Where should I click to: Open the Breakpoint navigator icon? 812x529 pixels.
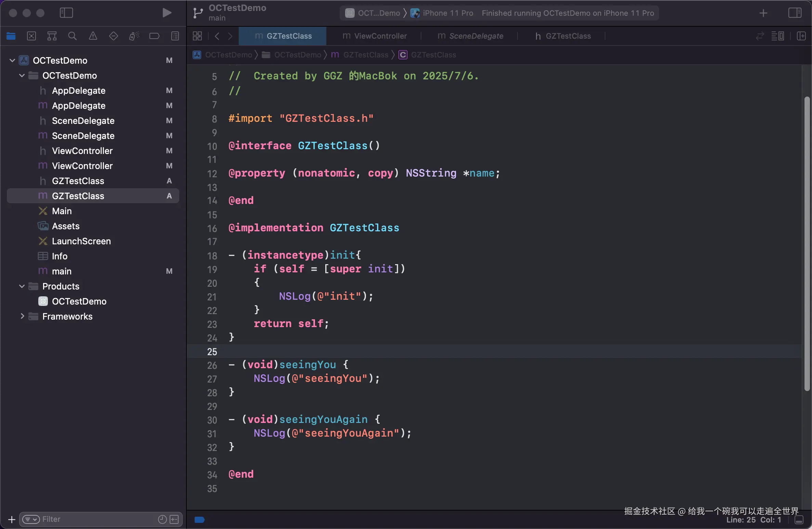tap(154, 36)
